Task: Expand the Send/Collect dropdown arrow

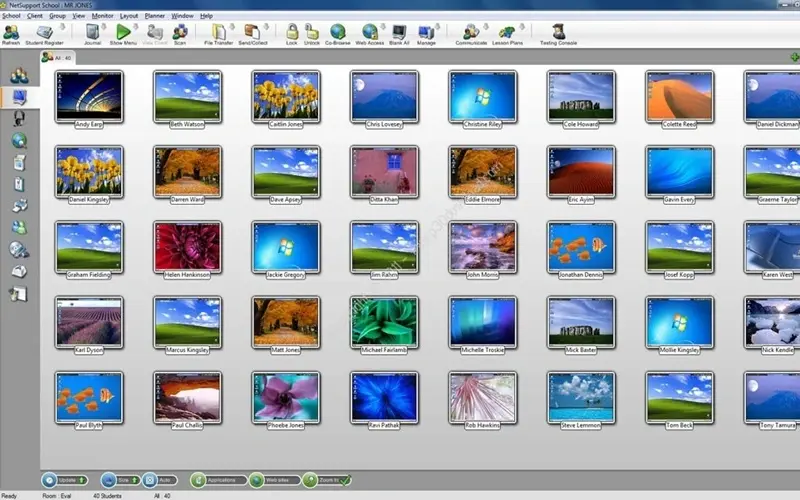Action: (x=266, y=27)
